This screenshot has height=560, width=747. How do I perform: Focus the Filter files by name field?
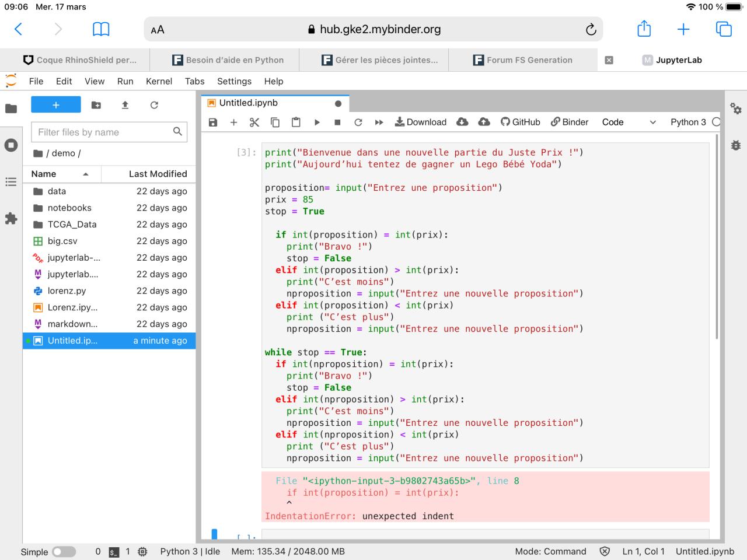109,132
